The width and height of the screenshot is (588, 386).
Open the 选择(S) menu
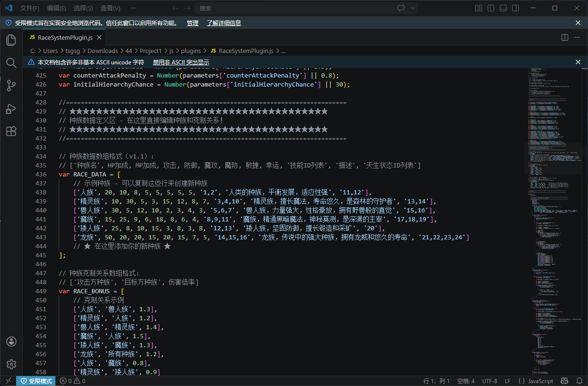click(x=83, y=8)
